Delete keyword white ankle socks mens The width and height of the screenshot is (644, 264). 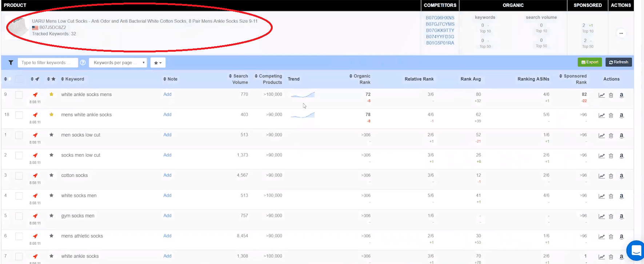(x=611, y=95)
